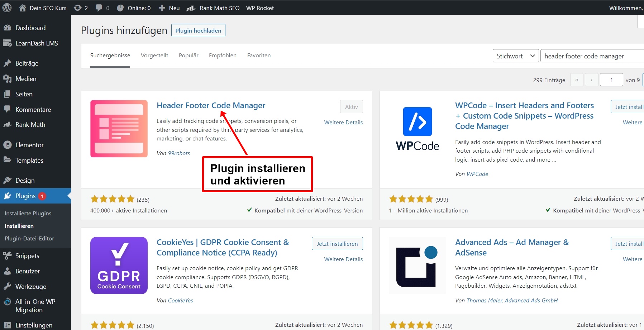This screenshot has width=644, height=330.
Task: Open the Stichwort search type dropdown
Action: (515, 56)
